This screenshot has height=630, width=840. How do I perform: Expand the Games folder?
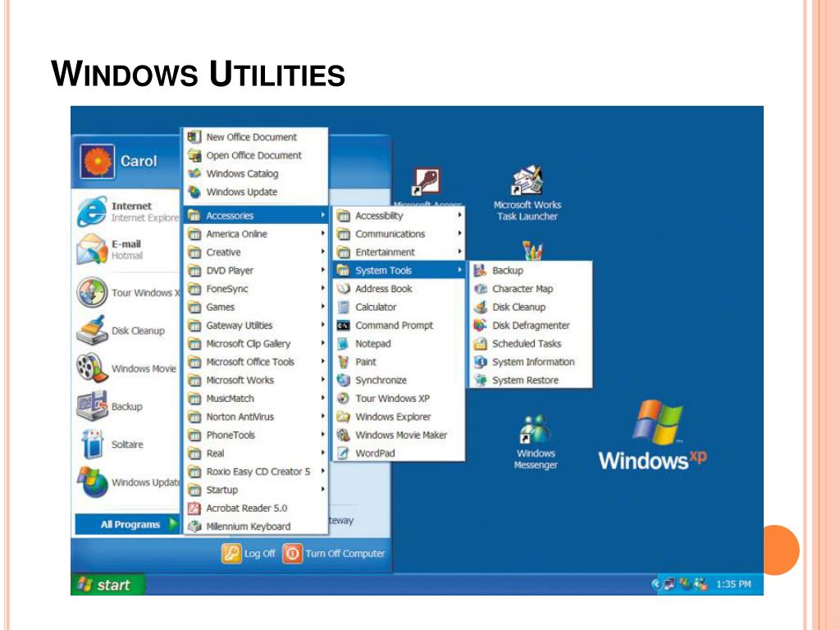click(x=256, y=307)
